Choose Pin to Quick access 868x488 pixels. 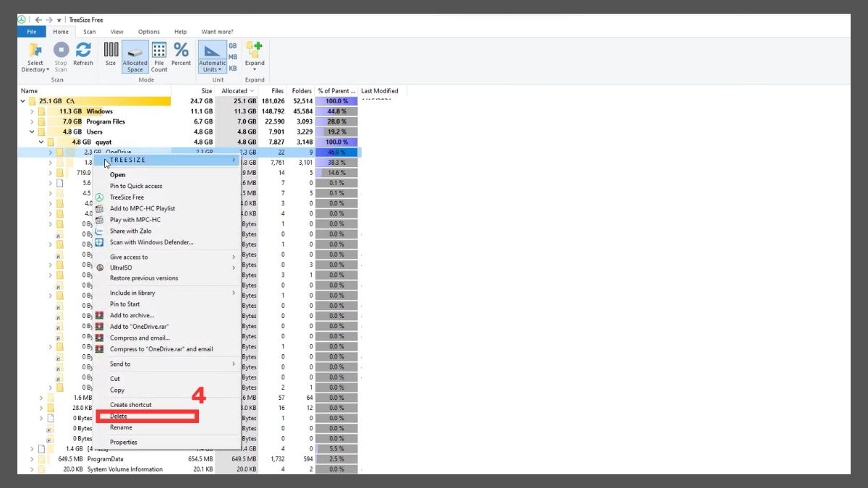(166, 186)
